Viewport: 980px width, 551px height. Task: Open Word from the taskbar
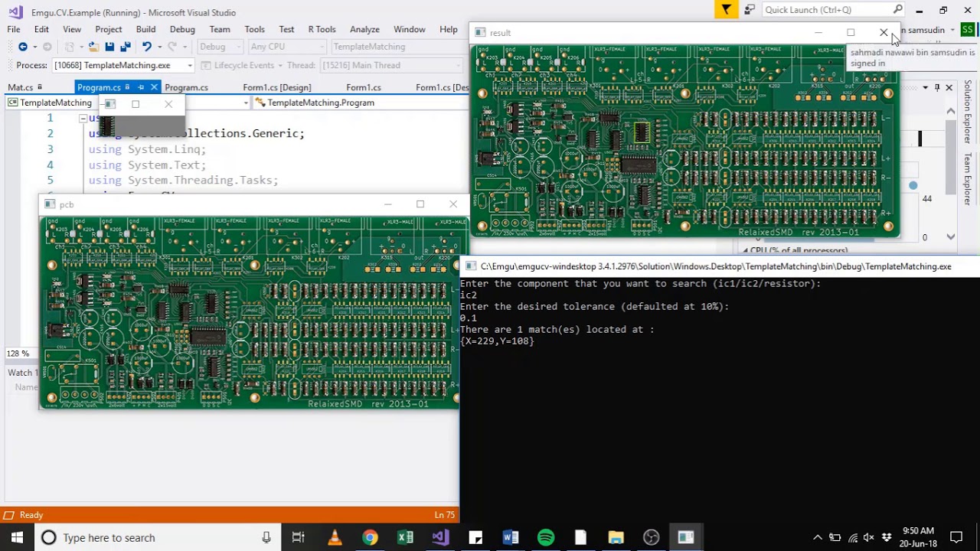pyautogui.click(x=511, y=537)
